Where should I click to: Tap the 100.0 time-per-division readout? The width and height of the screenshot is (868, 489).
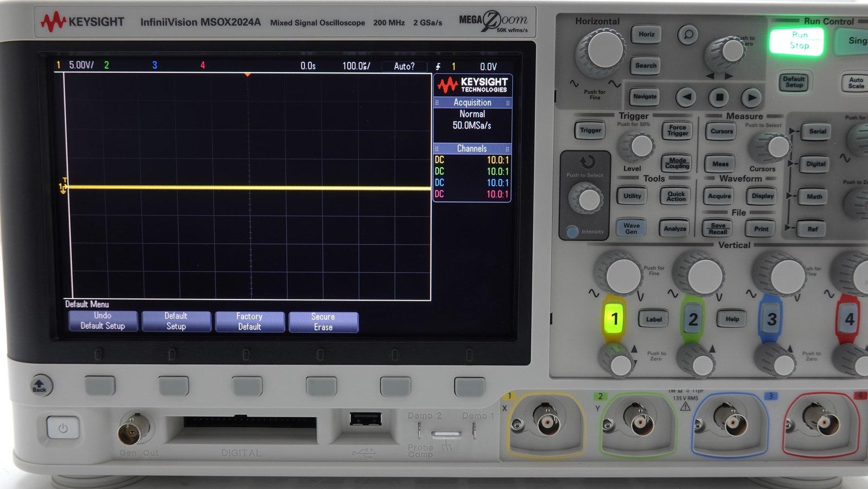356,66
